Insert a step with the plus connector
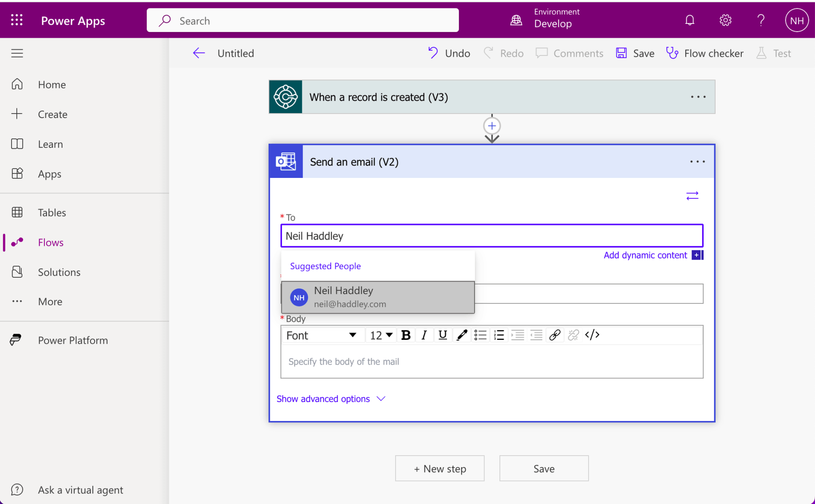The image size is (815, 504). (491, 126)
